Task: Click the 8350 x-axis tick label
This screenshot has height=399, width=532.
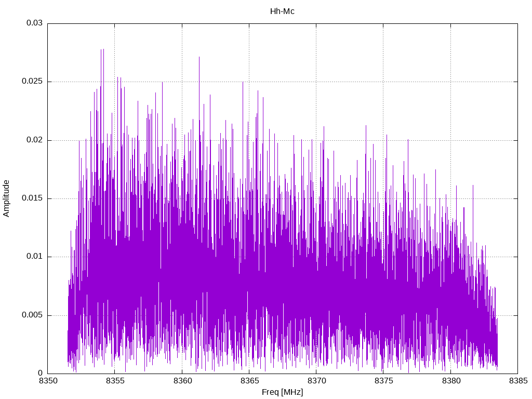Action: click(48, 381)
